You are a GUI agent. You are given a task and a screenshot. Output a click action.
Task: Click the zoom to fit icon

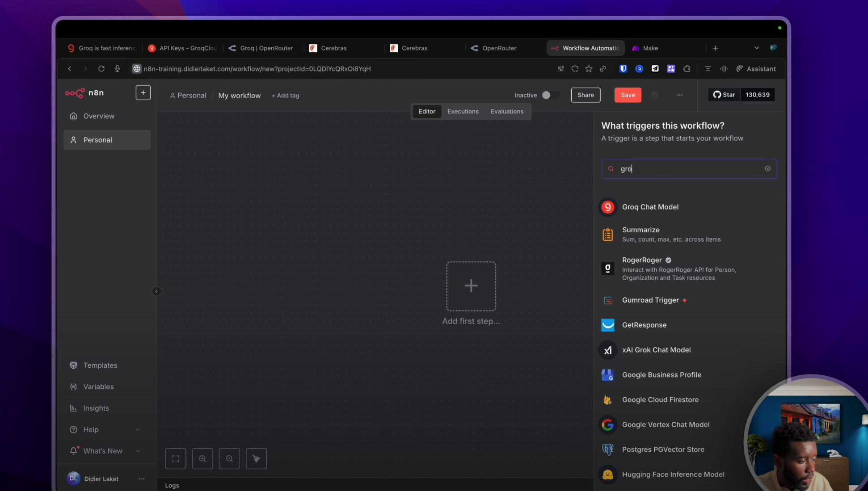(x=176, y=459)
